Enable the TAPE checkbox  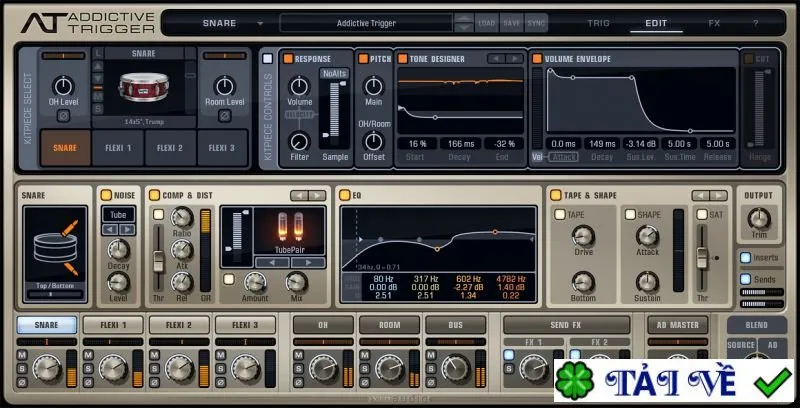click(560, 214)
